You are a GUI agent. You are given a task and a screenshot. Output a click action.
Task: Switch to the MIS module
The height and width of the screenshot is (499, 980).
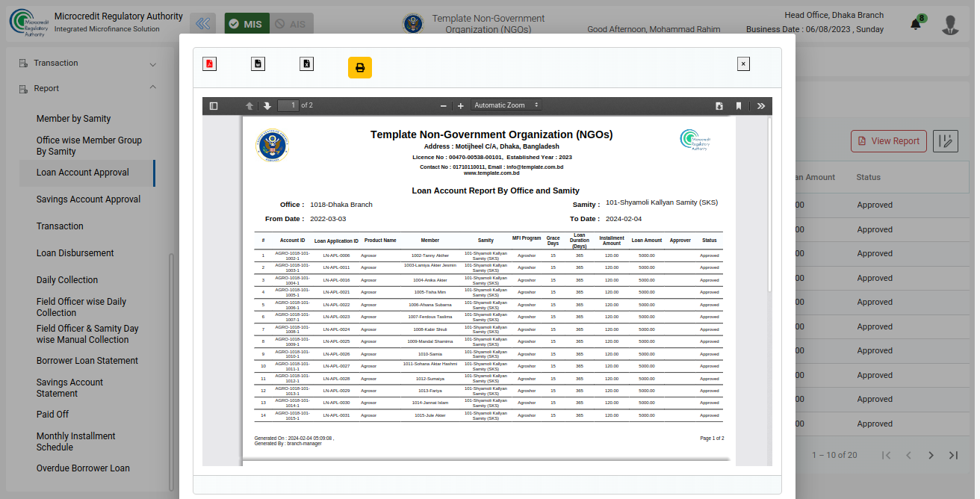246,24
